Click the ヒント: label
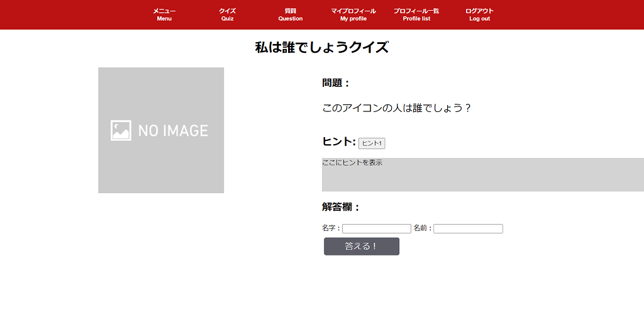 (x=339, y=142)
